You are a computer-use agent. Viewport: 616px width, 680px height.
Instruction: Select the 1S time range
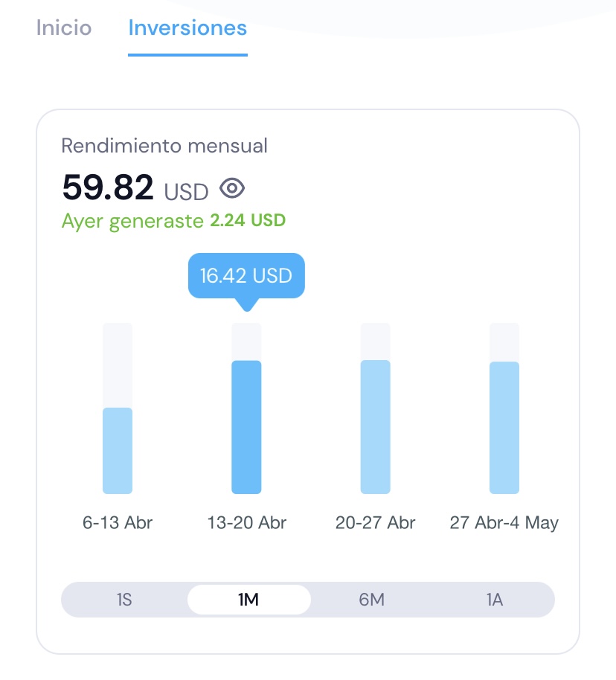pyautogui.click(x=124, y=600)
